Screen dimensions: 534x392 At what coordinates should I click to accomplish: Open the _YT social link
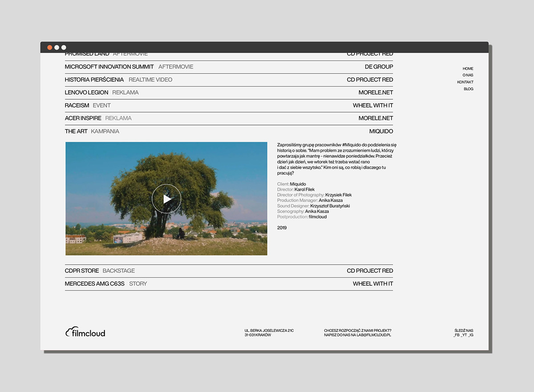(464, 335)
